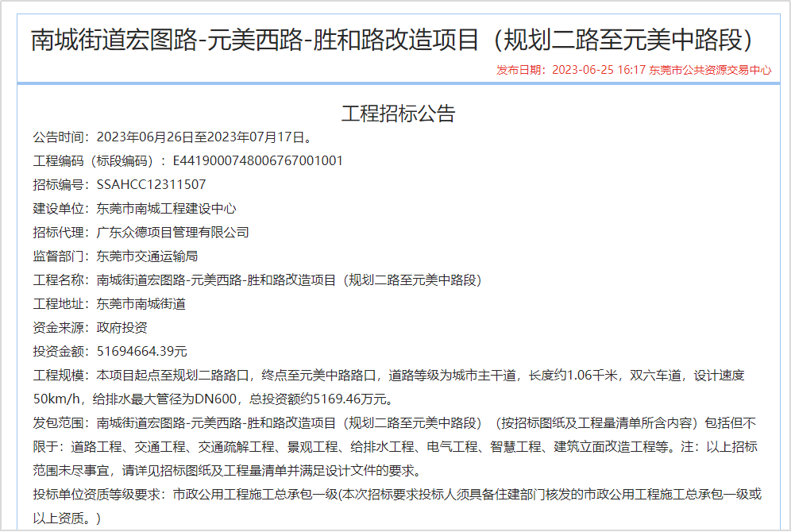Image resolution: width=791 pixels, height=532 pixels.
Task: Click 东莞市交通运输局 in the 监督部门 line
Action: (x=147, y=256)
